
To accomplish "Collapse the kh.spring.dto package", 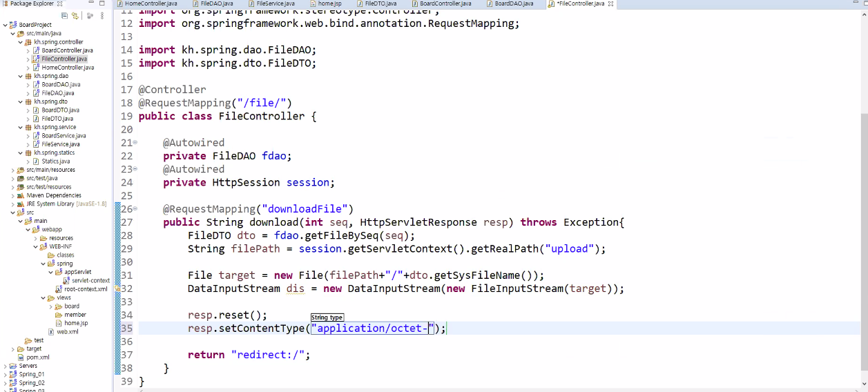I will (x=21, y=101).
